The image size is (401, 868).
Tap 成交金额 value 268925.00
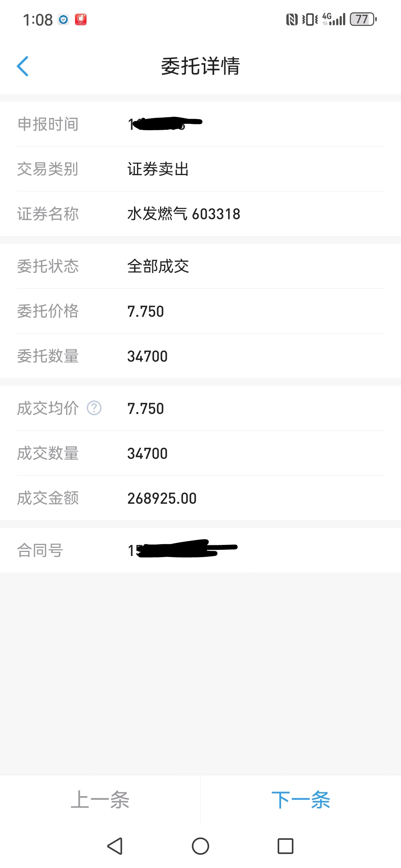(x=162, y=498)
